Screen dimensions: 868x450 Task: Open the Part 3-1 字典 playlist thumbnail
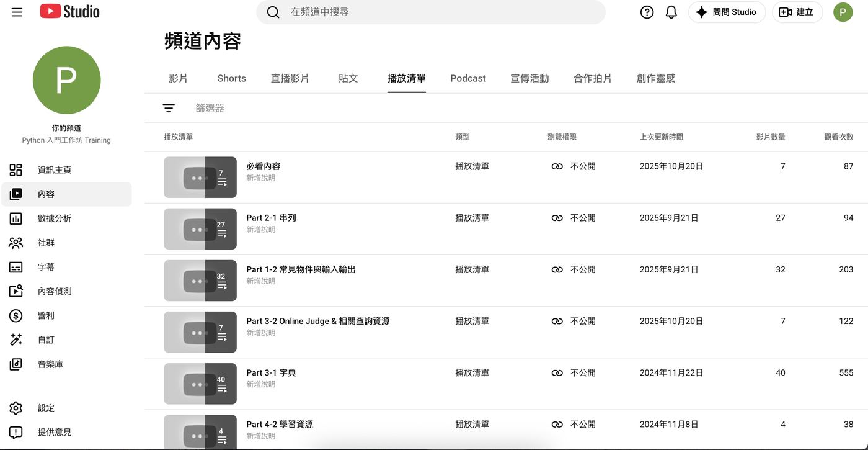coord(200,384)
